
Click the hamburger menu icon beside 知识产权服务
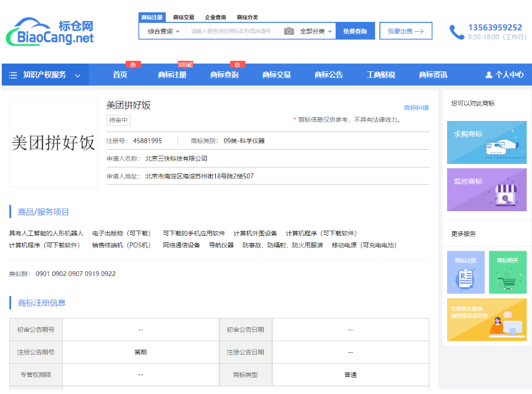click(x=13, y=75)
